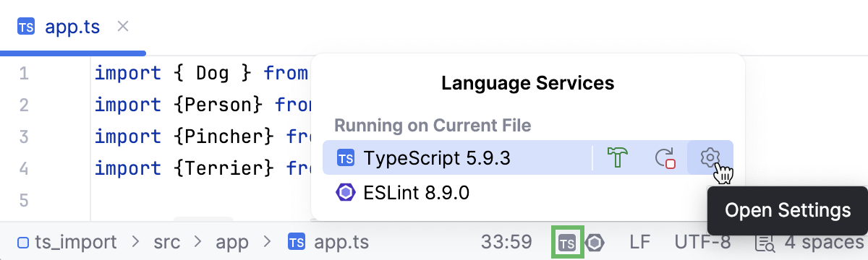Viewport: 868px width, 260px height.
Task: Close the app.ts tab
Action: [123, 27]
